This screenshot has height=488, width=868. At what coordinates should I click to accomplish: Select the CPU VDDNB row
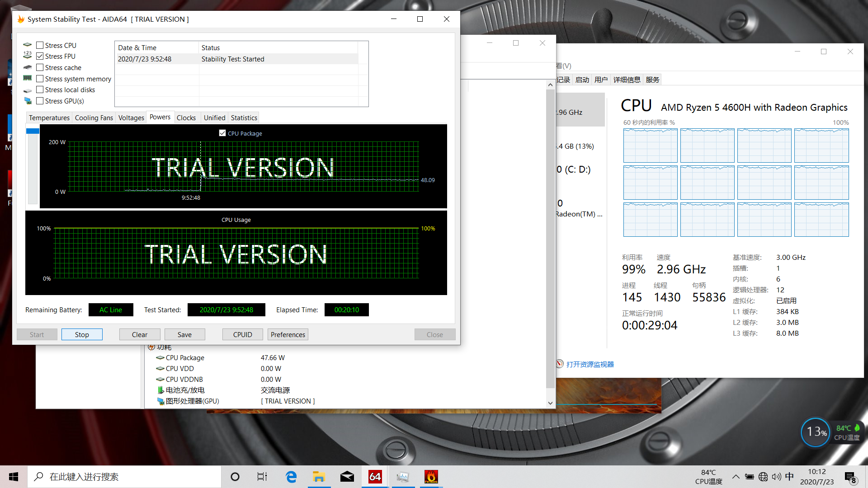click(x=219, y=379)
